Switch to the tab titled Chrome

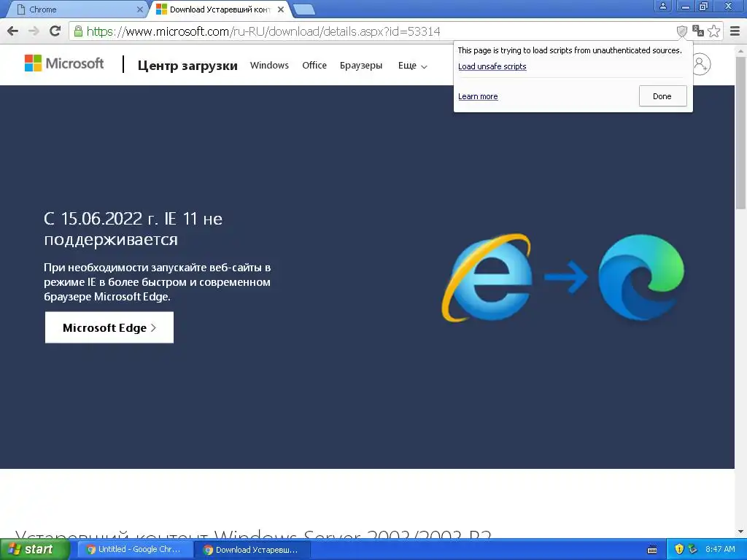76,9
